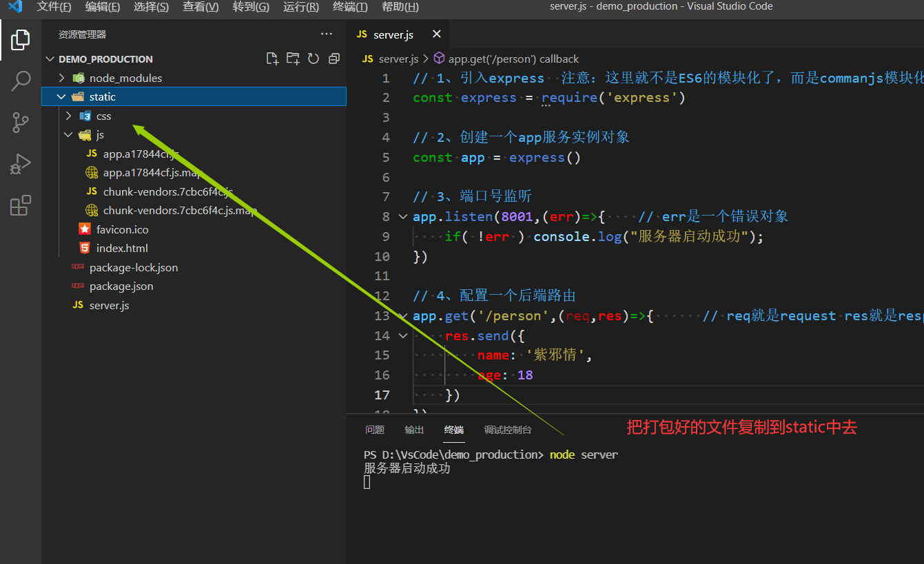
Task: Collapse the js folder
Action: (x=194, y=134)
